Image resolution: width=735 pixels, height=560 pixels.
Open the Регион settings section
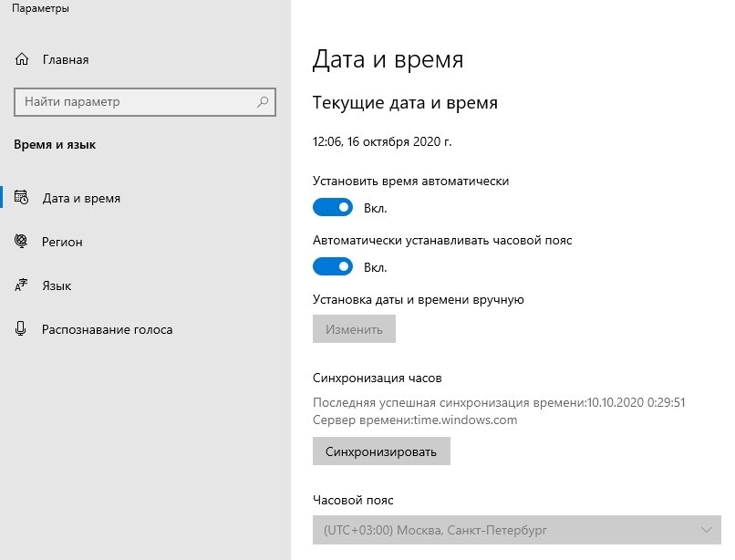(62, 242)
